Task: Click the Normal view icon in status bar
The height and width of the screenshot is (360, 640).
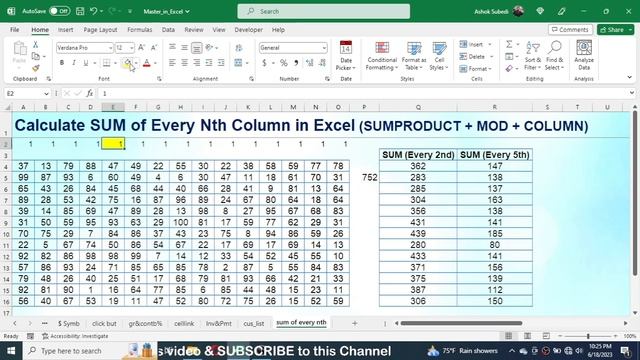Action: [509, 336]
